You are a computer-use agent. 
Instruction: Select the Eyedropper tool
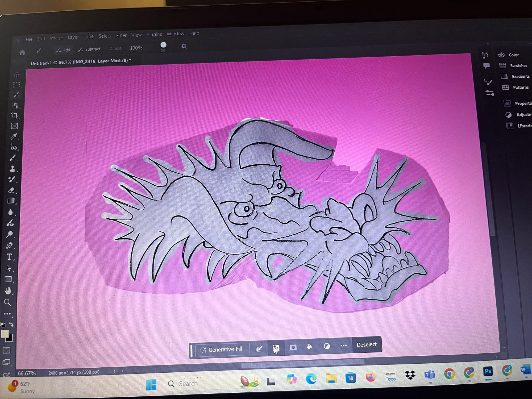pyautogui.click(x=14, y=137)
